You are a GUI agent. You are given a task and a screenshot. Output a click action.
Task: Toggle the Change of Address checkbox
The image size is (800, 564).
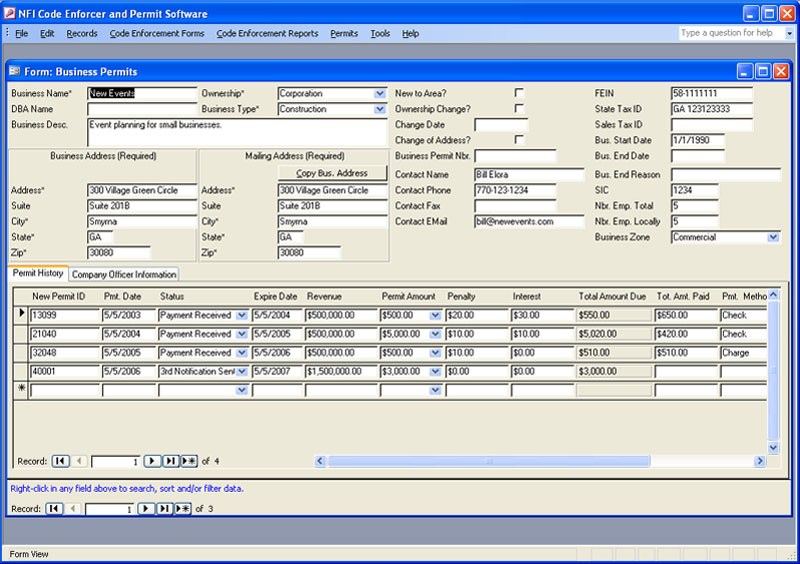pyautogui.click(x=519, y=139)
